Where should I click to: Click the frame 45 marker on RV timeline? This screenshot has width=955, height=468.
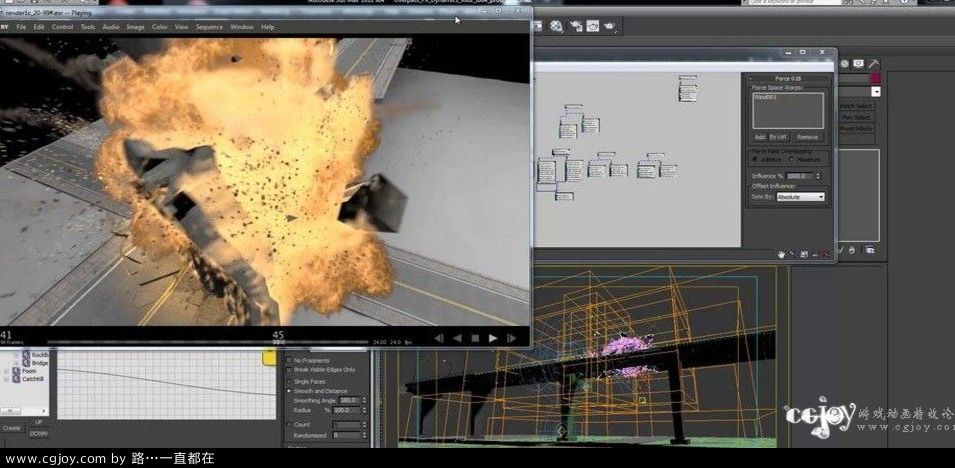point(278,335)
